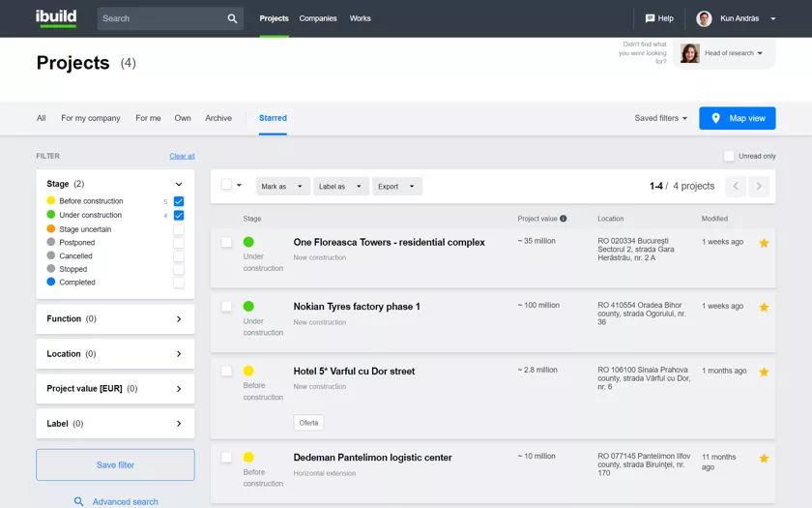Uncheck Under construction stage filter
812x508 pixels.
point(179,215)
